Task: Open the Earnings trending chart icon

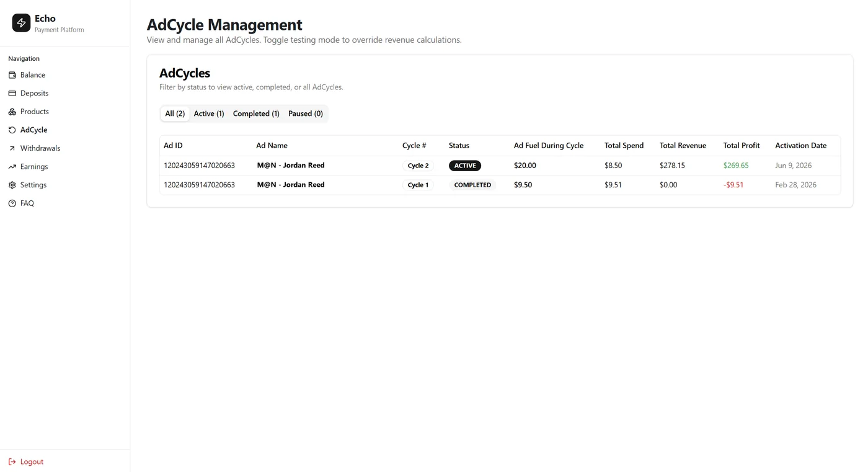Action: (12, 167)
